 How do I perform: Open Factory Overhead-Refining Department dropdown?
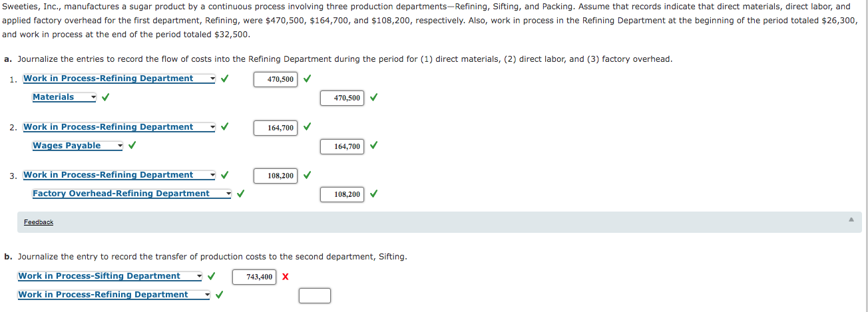tap(132, 194)
